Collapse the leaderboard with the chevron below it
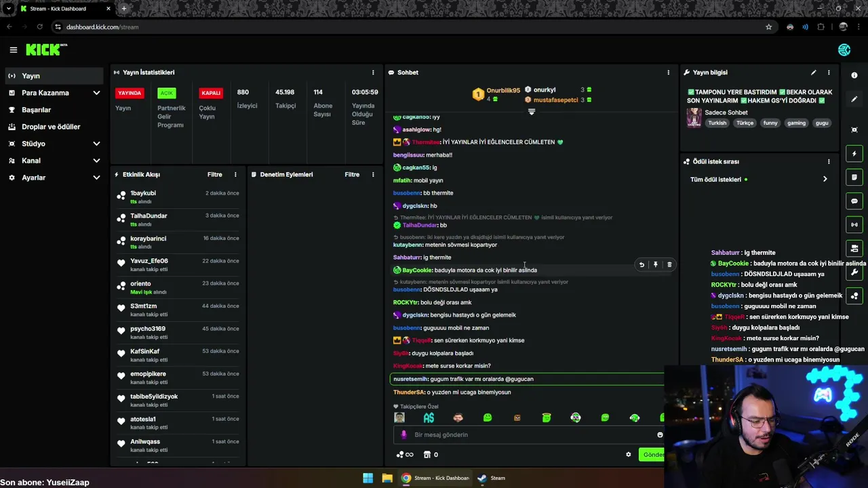The width and height of the screenshot is (868, 488). (531, 112)
